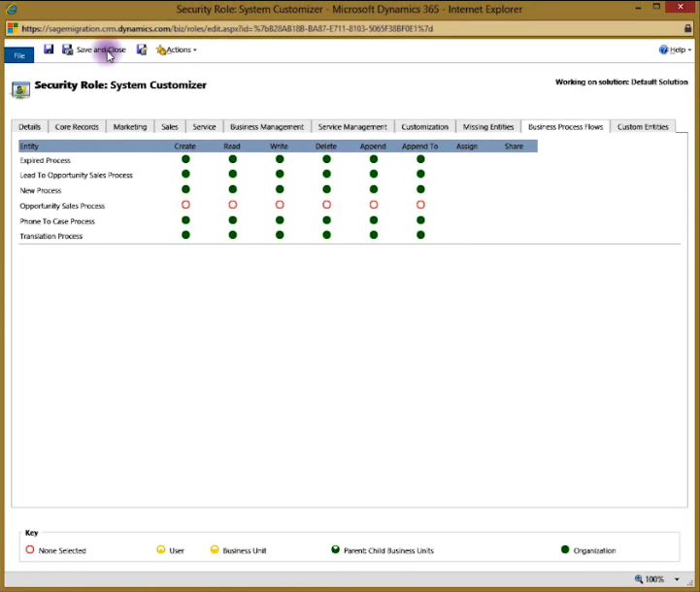Click the Actions star icon
Image resolution: width=700 pixels, height=592 pixels.
pos(161,49)
